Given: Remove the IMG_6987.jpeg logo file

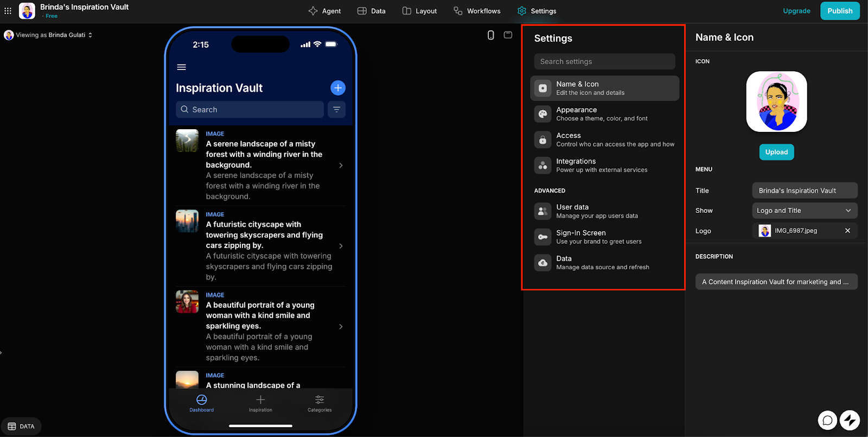Looking at the screenshot, I should click(847, 231).
